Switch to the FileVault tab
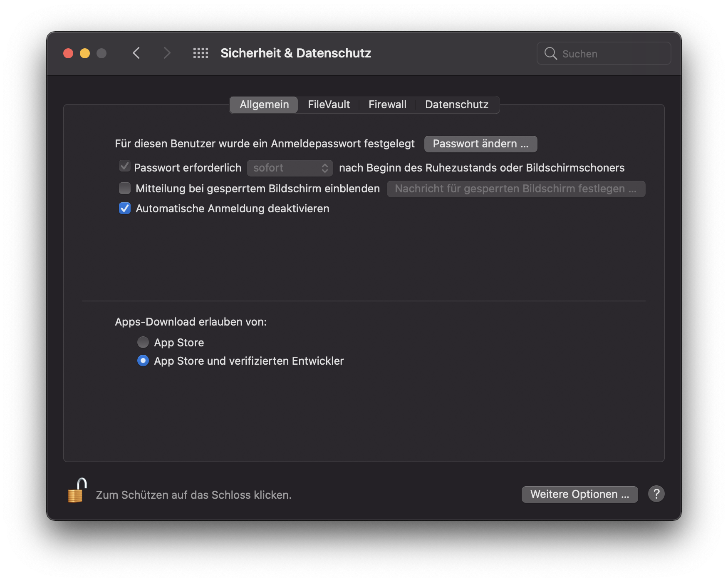 pos(329,104)
